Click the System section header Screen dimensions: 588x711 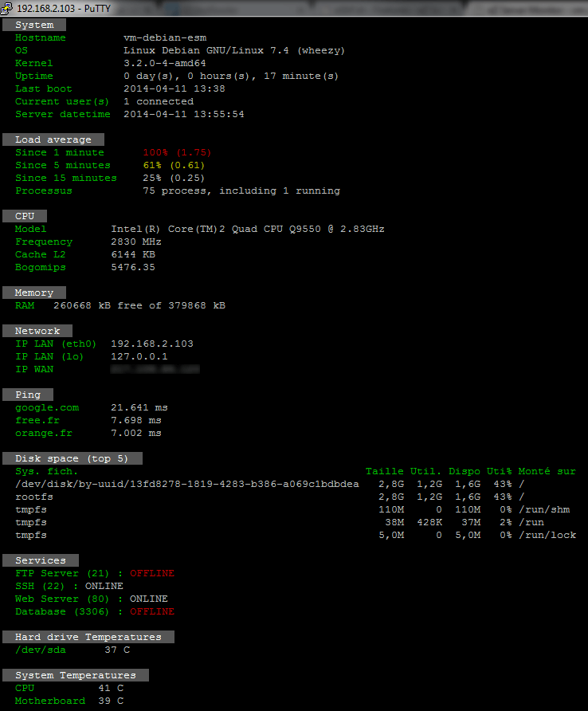click(x=34, y=25)
